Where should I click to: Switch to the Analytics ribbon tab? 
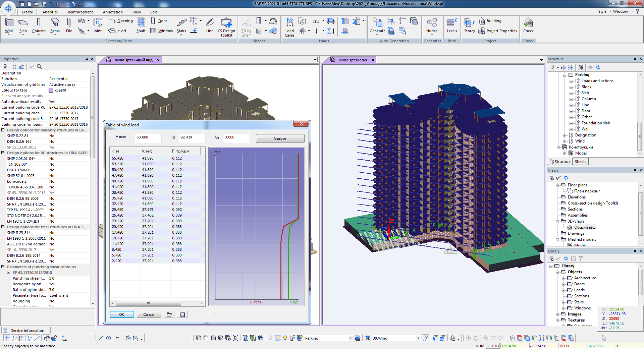pyautogui.click(x=50, y=12)
